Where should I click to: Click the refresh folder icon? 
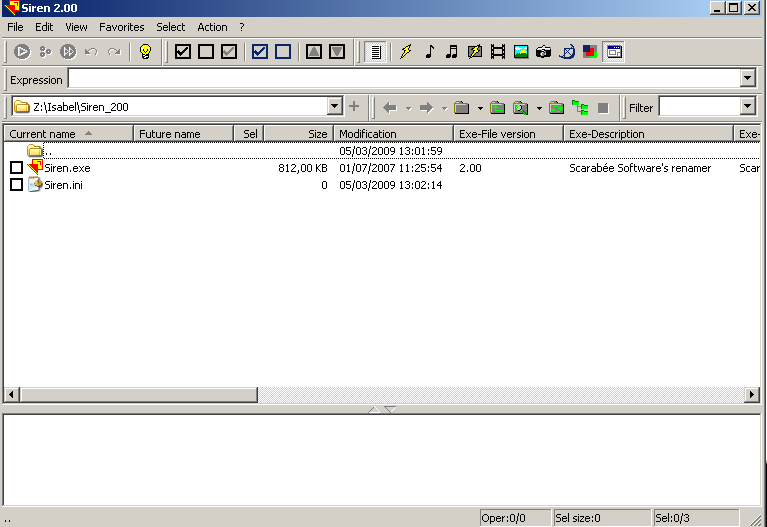click(x=557, y=108)
